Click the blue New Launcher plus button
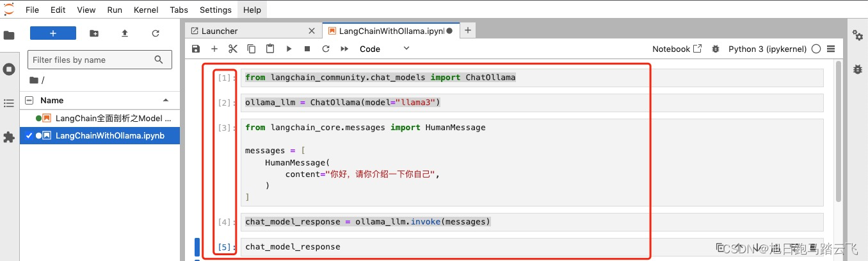This screenshot has width=868, height=261. click(x=53, y=33)
